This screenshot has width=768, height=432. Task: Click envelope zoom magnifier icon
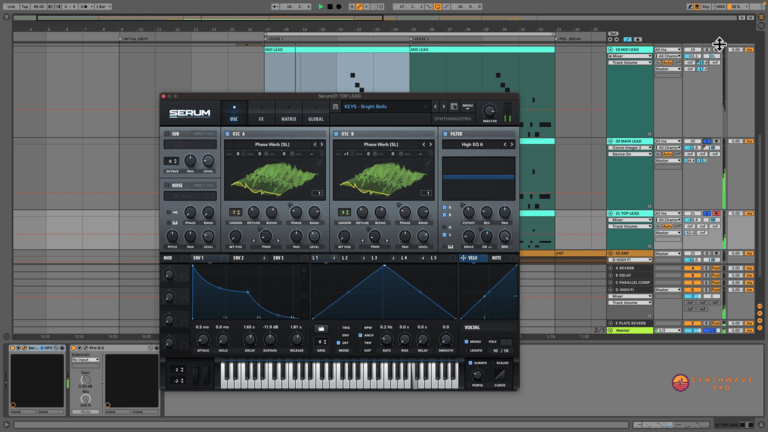point(304,295)
